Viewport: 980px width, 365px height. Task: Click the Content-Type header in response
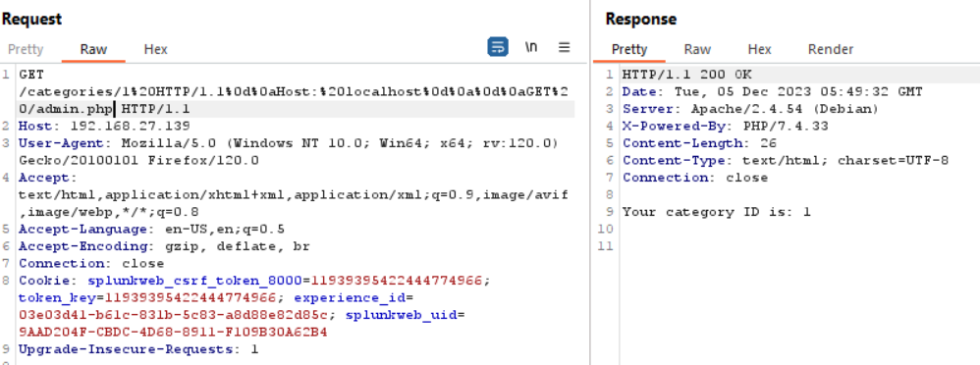[785, 161]
